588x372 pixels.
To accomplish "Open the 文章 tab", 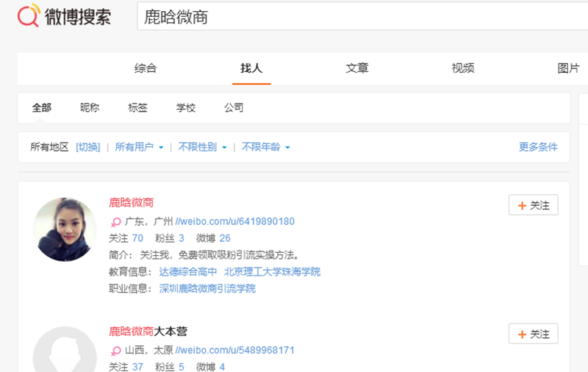I will 357,68.
